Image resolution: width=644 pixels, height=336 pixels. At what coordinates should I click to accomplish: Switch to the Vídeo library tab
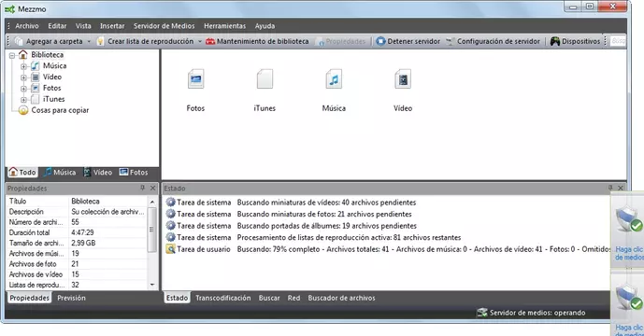[98, 173]
